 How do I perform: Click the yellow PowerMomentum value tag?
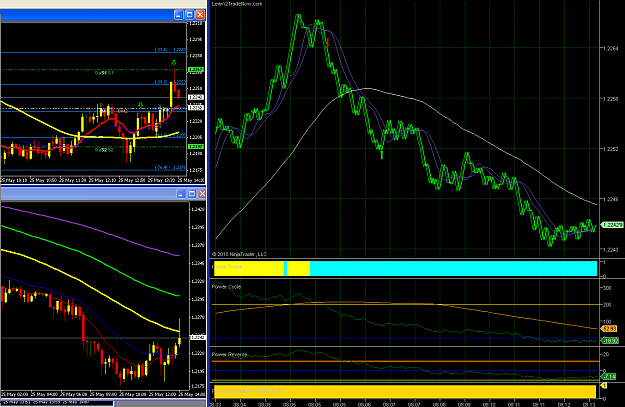(603, 385)
